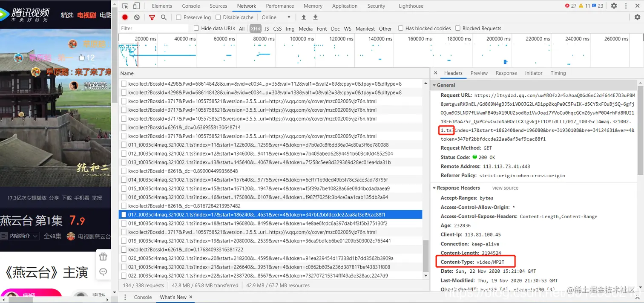Export HAR file with download arrow

[316, 17]
